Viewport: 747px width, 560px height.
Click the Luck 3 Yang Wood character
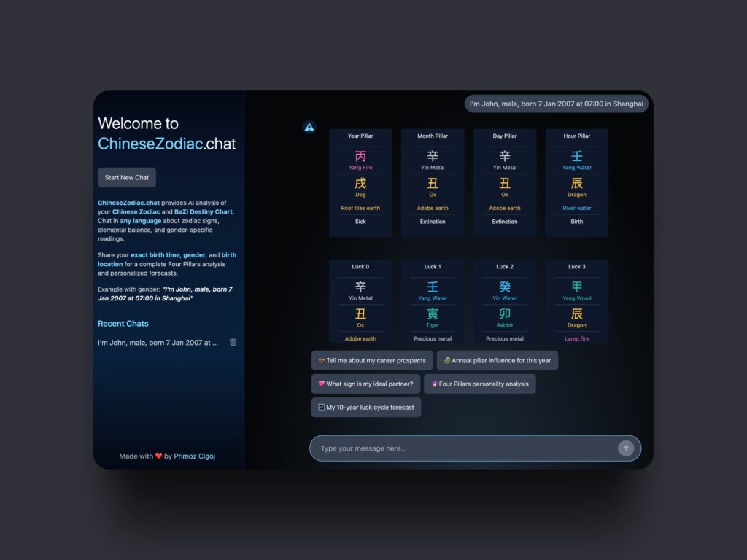click(x=577, y=287)
